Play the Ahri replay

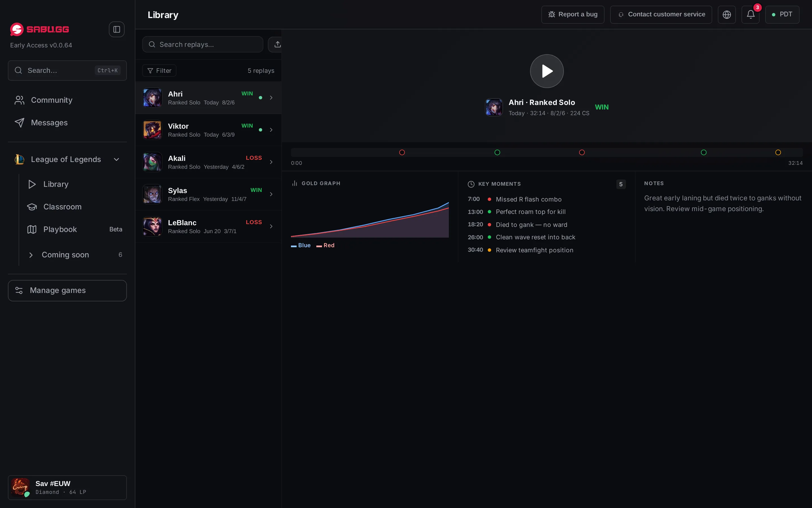point(547,71)
